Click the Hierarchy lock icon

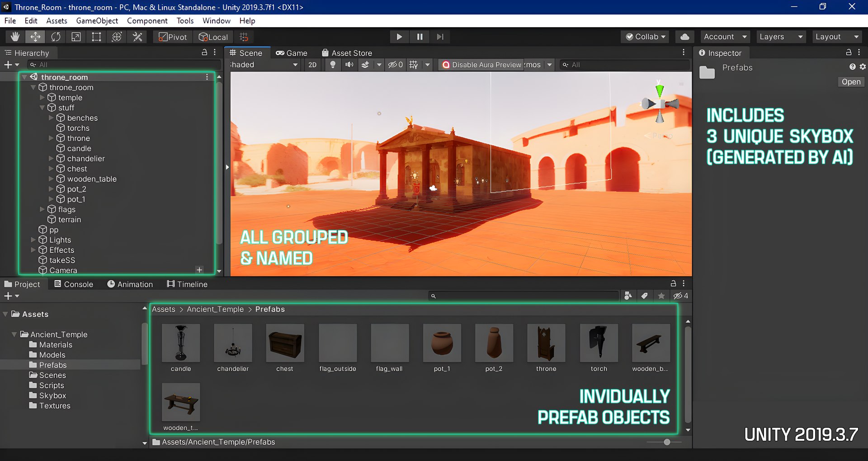pyautogui.click(x=204, y=52)
